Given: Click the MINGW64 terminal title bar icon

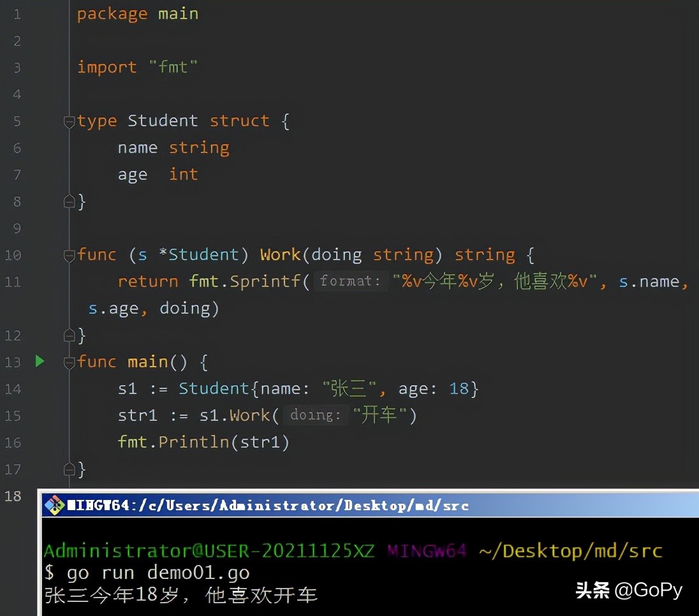Looking at the screenshot, I should [x=56, y=505].
